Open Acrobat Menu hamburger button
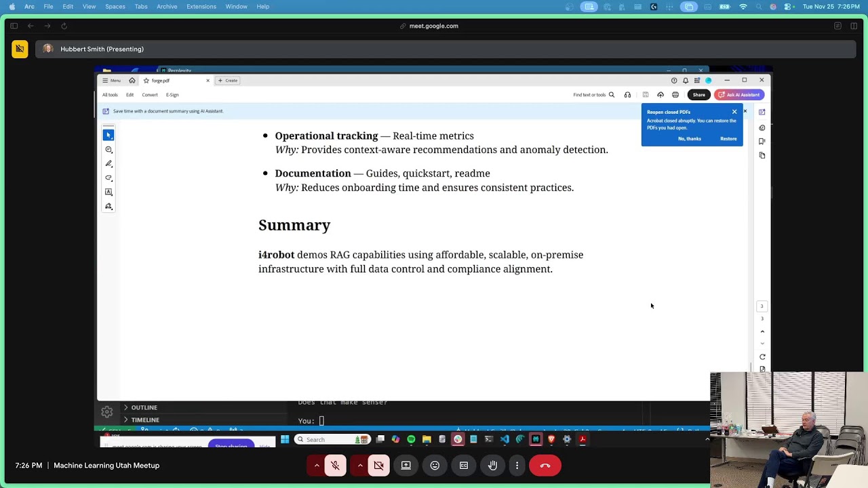This screenshot has width=868, height=488. [111, 81]
